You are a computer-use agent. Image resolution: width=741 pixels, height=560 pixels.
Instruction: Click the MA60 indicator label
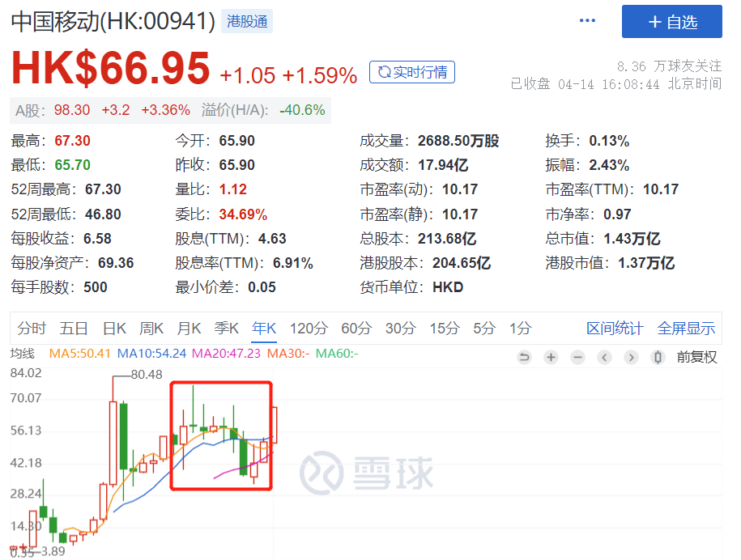[337, 353]
